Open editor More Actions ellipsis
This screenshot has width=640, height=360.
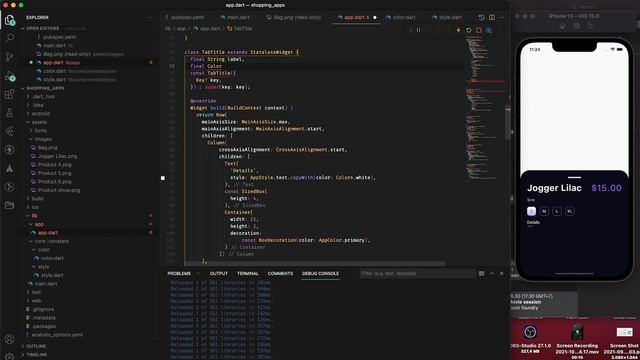pos(502,18)
